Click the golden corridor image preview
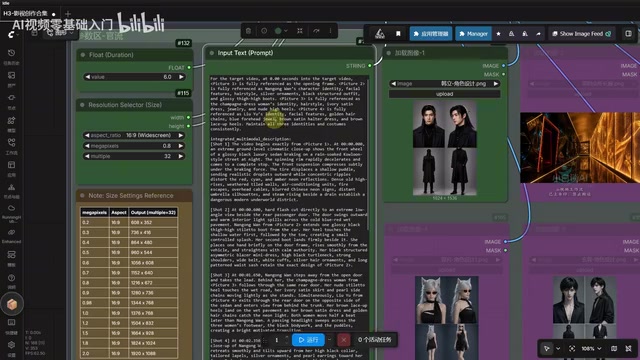This screenshot has width=640, height=360. [x=580, y=148]
